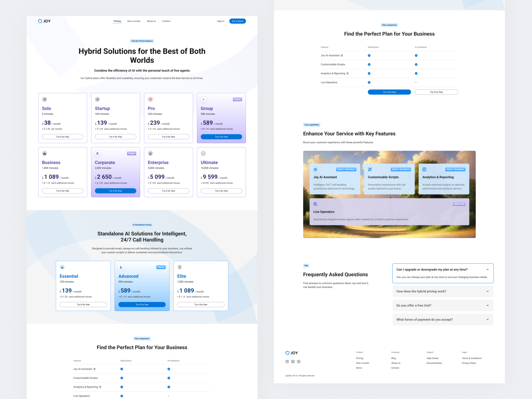Click Hybrid plans checkmark for Jou AI Assistant, right panel
This screenshot has width=532, height=399.
[x=369, y=56]
